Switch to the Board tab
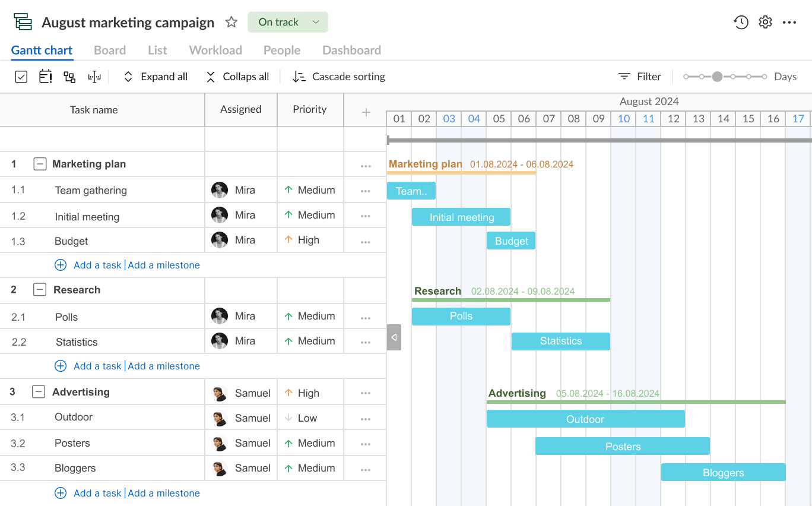The width and height of the screenshot is (812, 506). (109, 50)
